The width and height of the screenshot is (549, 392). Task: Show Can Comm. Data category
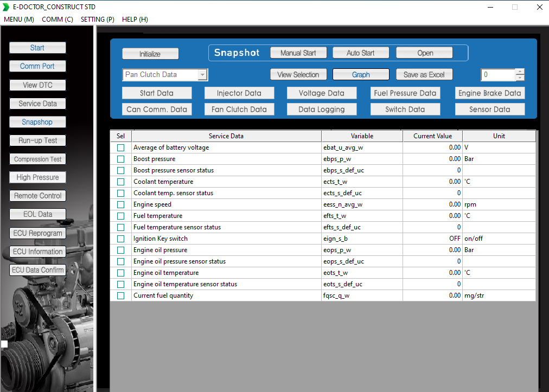click(157, 109)
